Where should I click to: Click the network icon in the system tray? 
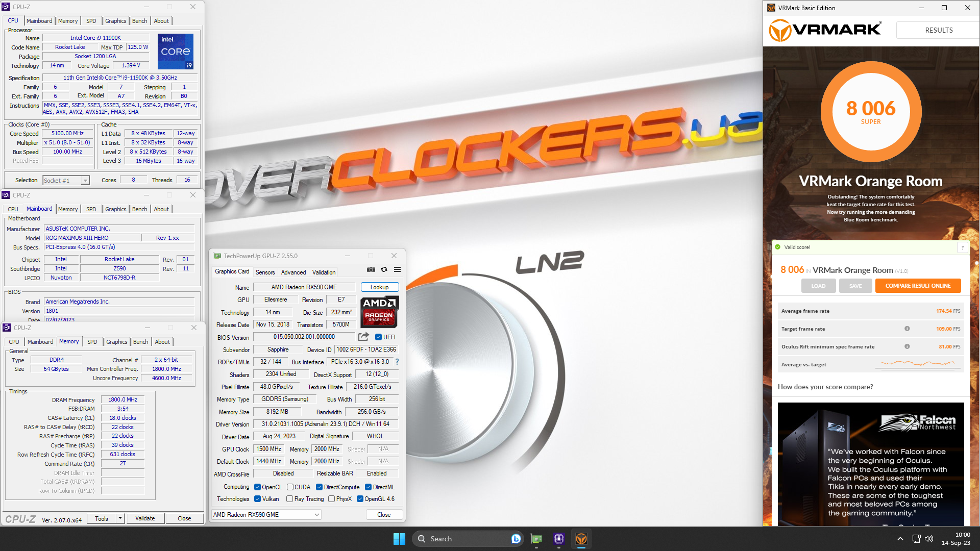916,539
